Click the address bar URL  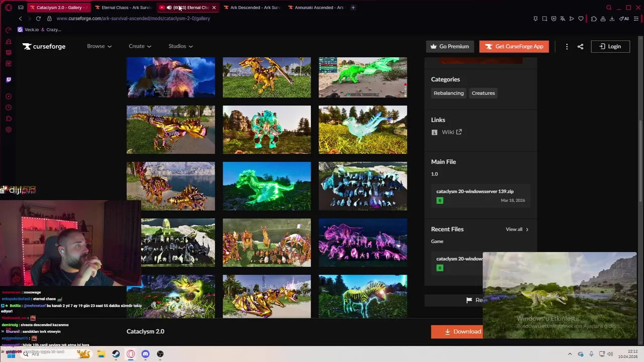click(133, 19)
